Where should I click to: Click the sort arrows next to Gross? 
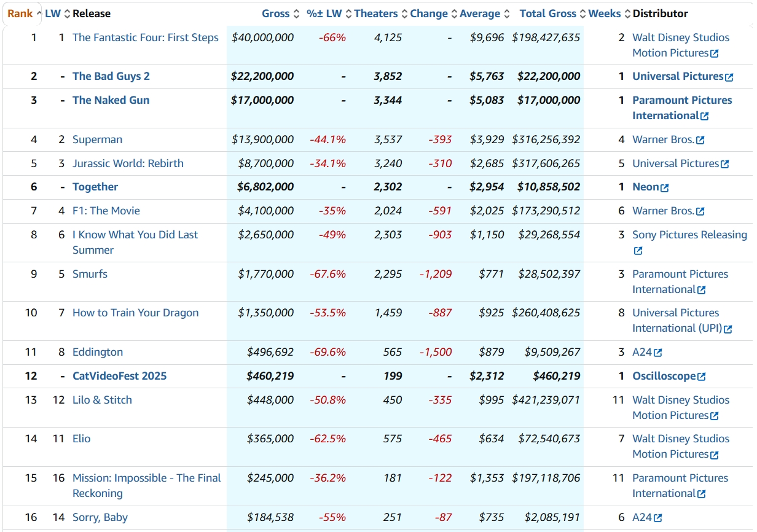pyautogui.click(x=296, y=14)
